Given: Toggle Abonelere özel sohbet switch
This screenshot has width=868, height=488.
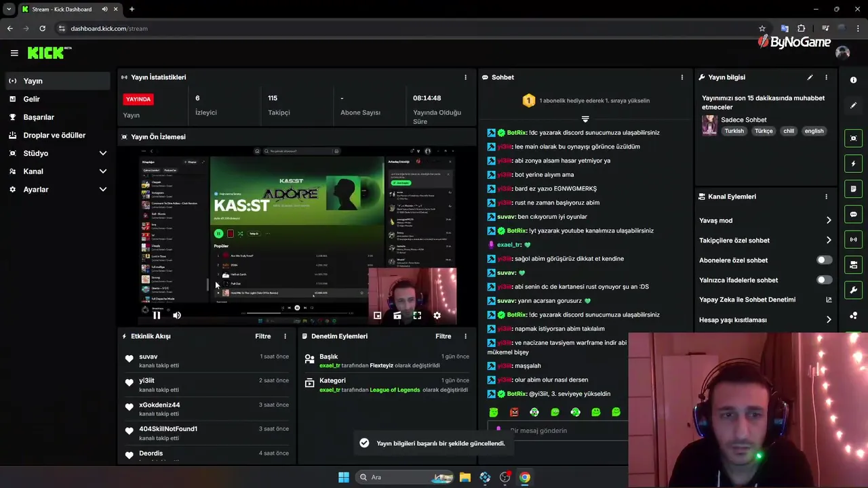Looking at the screenshot, I should point(825,260).
